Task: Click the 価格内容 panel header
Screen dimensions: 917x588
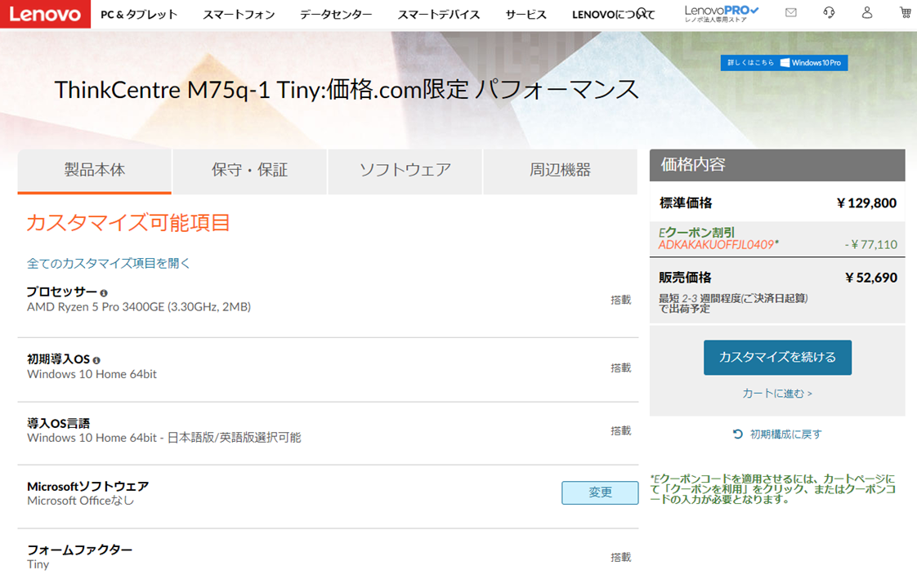Action: click(777, 165)
